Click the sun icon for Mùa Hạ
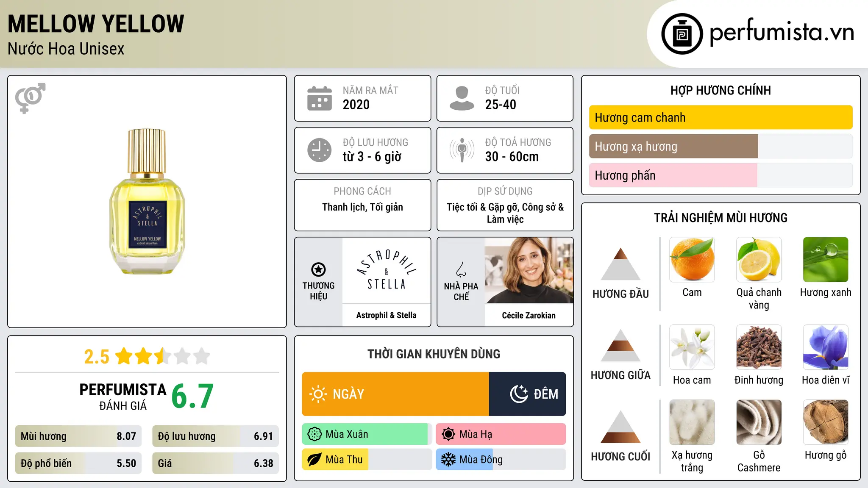Image resolution: width=868 pixels, height=488 pixels. [448, 434]
